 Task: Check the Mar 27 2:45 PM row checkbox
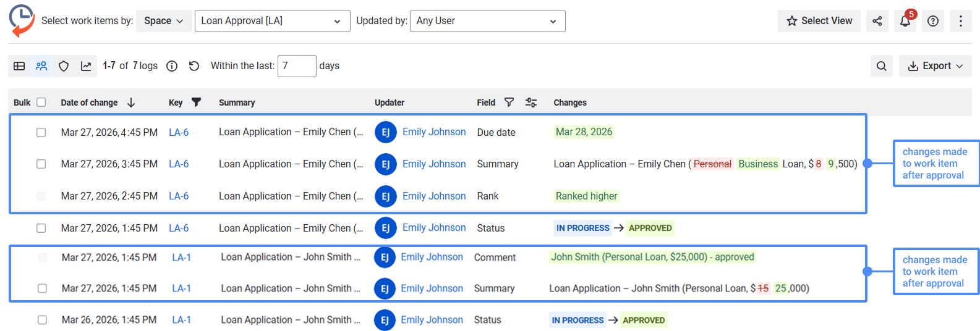pyautogui.click(x=41, y=196)
